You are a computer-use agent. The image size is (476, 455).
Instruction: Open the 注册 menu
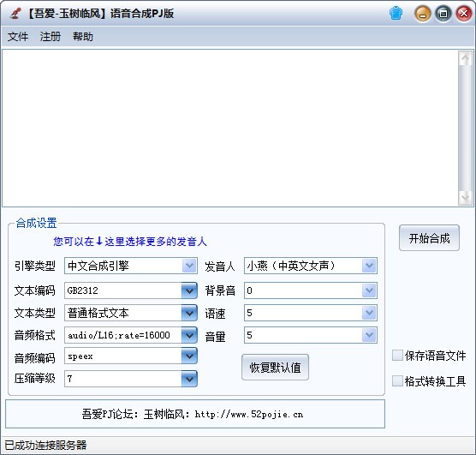(51, 37)
